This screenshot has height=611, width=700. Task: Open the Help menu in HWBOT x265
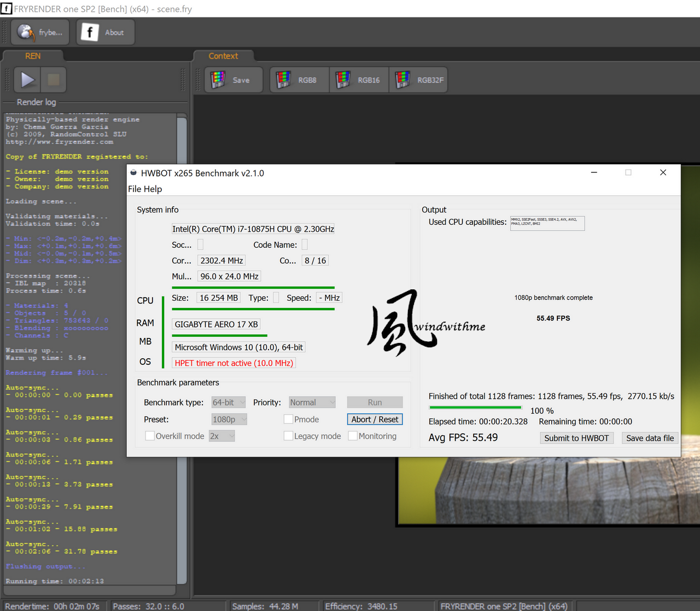click(x=153, y=189)
